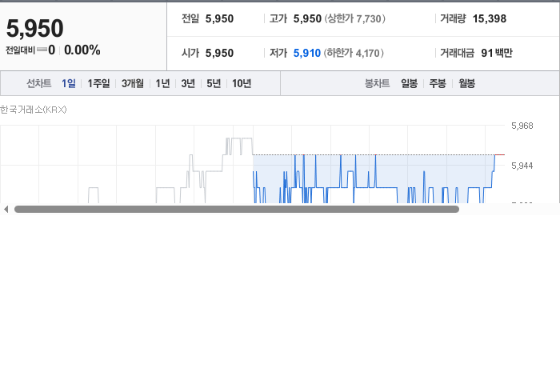Select the 1일 line chart period
This screenshot has height=392, width=560.
tap(69, 83)
